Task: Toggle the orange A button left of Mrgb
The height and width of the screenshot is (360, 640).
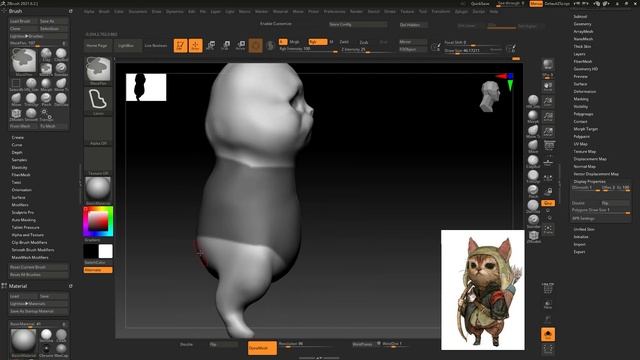Action: [282, 42]
